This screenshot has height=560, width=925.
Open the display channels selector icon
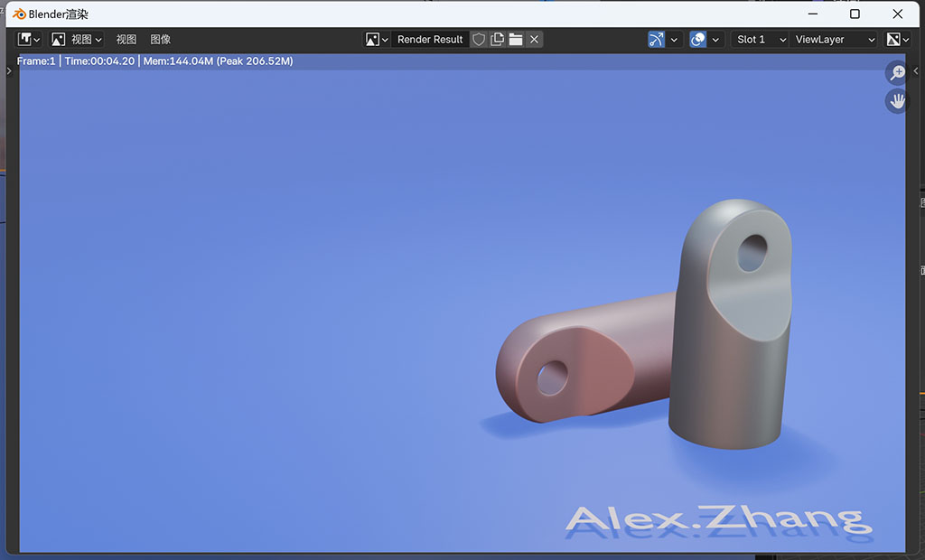897,40
